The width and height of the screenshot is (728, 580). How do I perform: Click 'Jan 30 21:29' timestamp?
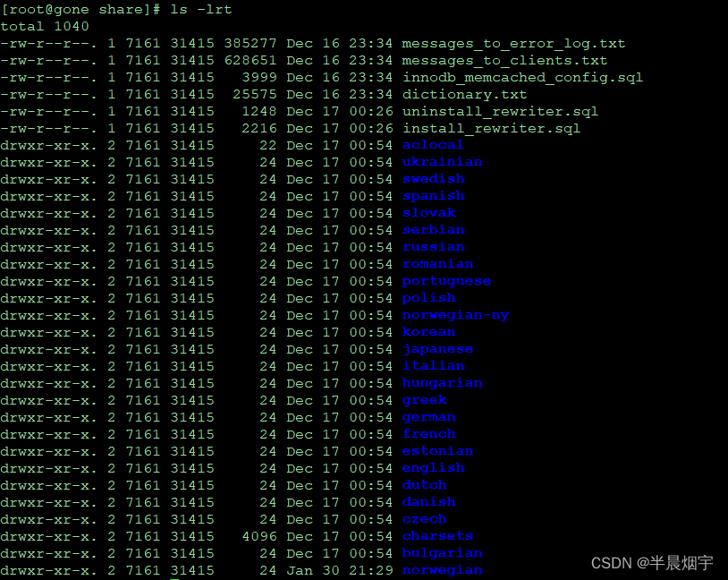click(x=340, y=570)
